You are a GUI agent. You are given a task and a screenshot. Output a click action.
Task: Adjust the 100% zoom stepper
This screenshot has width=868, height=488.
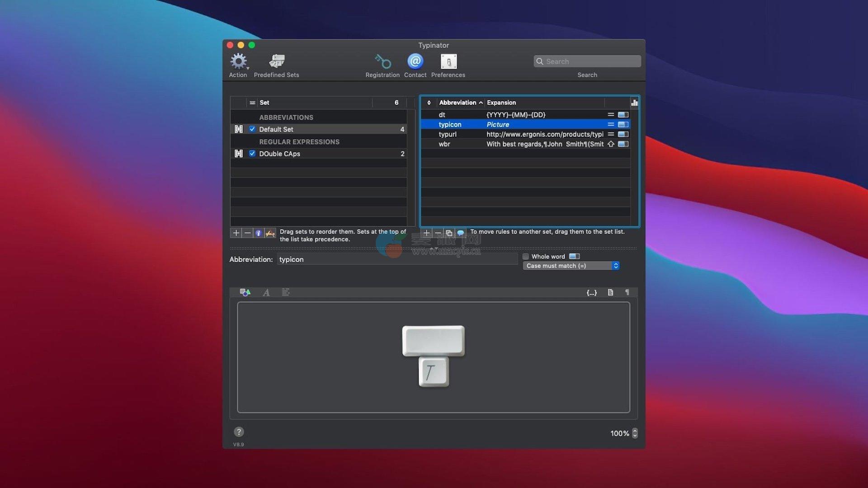[x=635, y=433]
